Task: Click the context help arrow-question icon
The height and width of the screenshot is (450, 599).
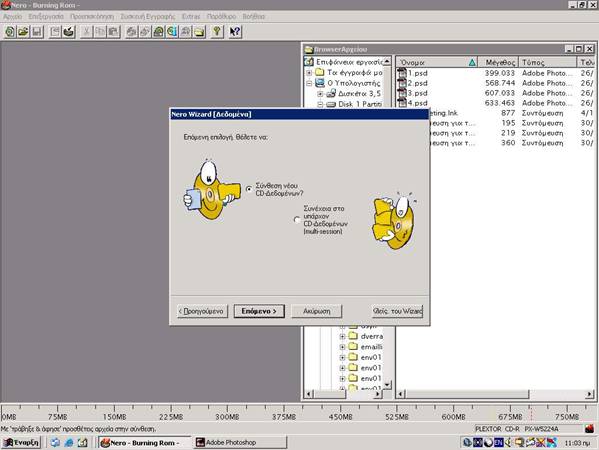Action: click(x=235, y=32)
